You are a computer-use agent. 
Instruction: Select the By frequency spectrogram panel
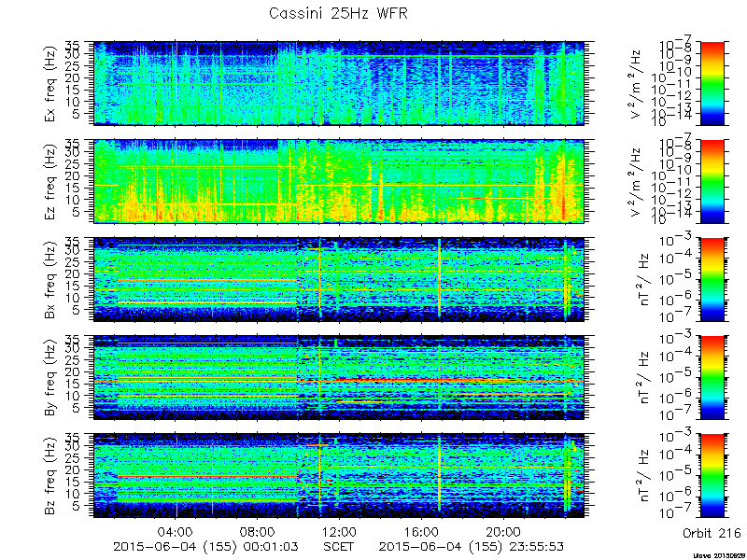(x=339, y=378)
